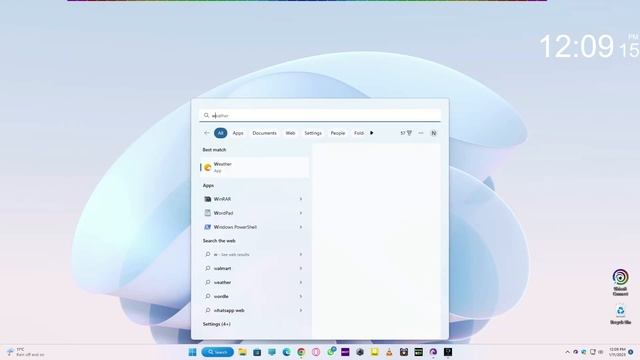Open the purple swirl app on taskbar
Image resolution: width=640 pixels, height=360 pixels.
point(433,352)
